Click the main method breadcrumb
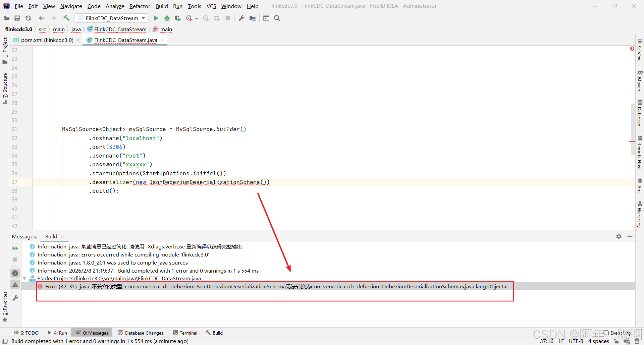 click(x=163, y=29)
